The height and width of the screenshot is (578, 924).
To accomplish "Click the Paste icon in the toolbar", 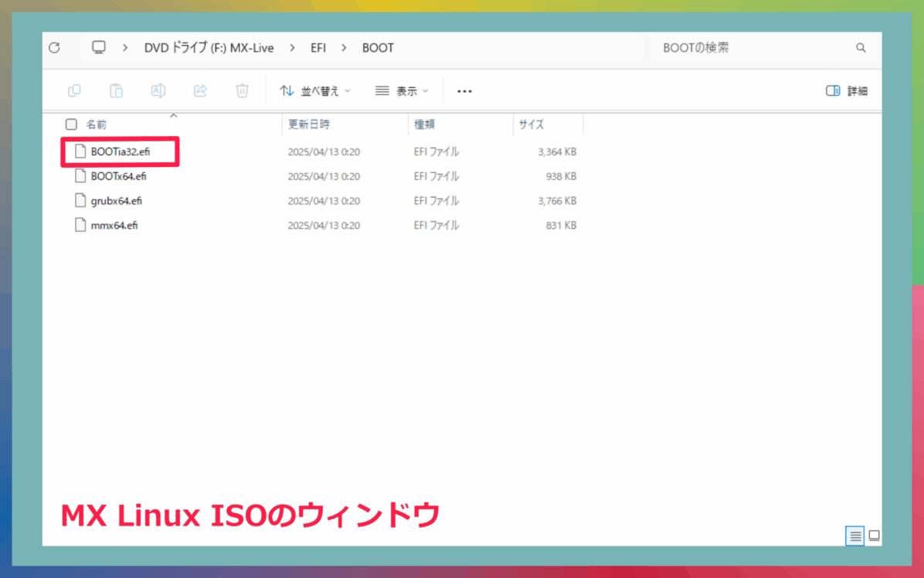I will [116, 90].
